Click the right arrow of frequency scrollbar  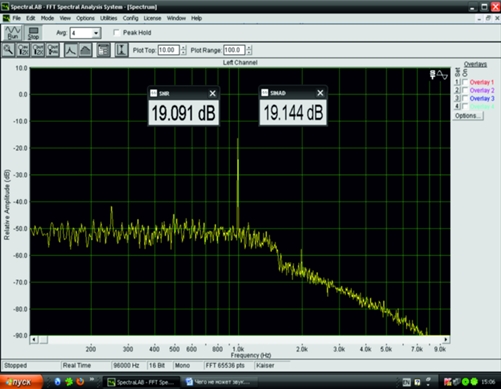(x=446, y=339)
